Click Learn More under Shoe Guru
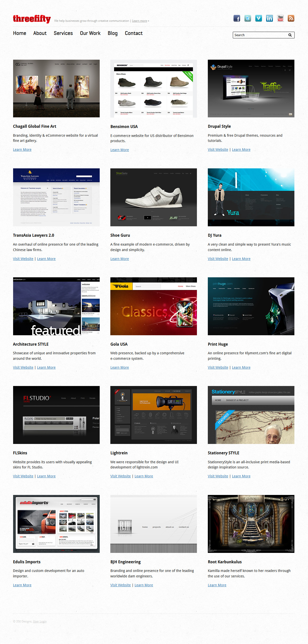Screen dimensions: 308x644 120,259
